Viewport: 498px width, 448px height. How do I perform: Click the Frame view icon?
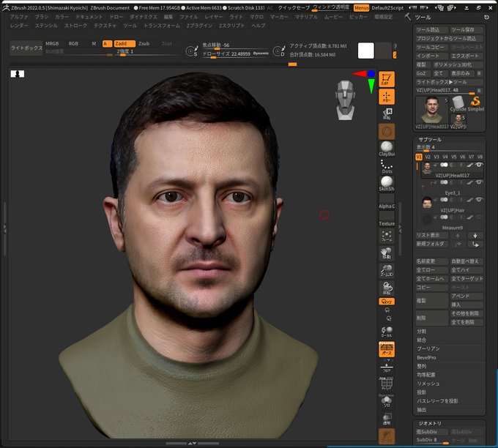pyautogui.click(x=387, y=236)
